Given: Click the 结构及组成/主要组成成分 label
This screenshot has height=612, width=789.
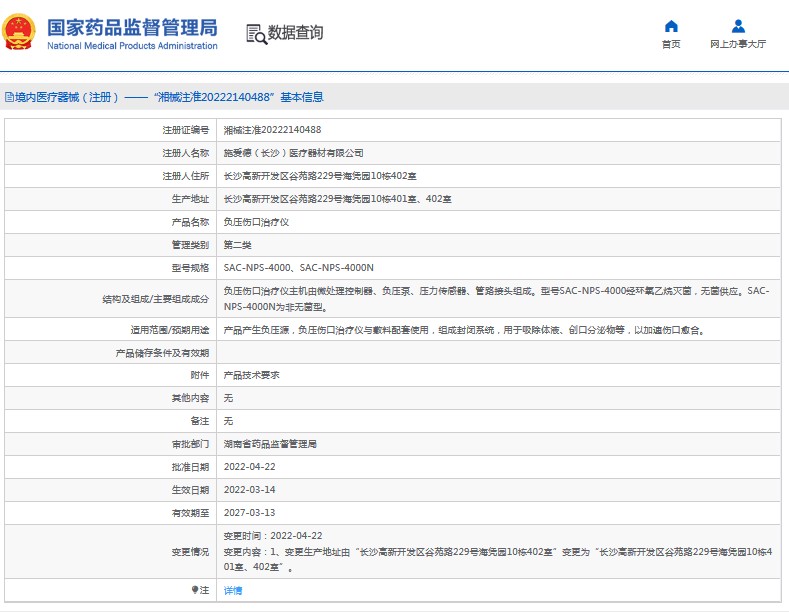Looking at the screenshot, I should pyautogui.click(x=155, y=299).
